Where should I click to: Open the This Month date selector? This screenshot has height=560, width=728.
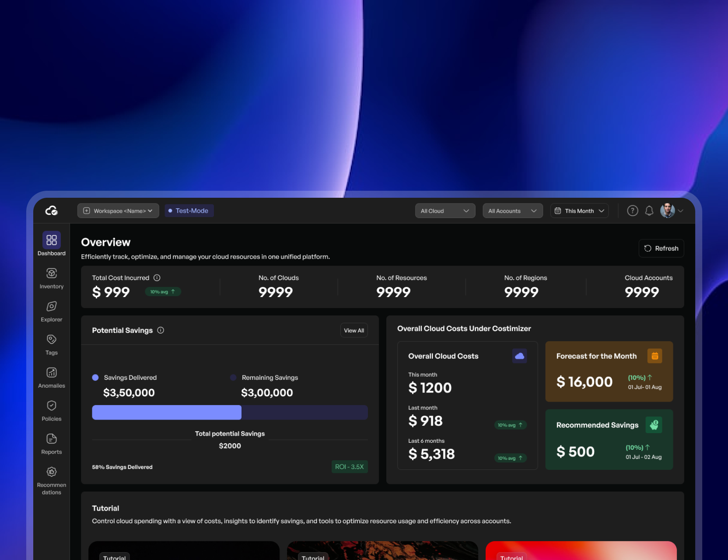click(579, 211)
